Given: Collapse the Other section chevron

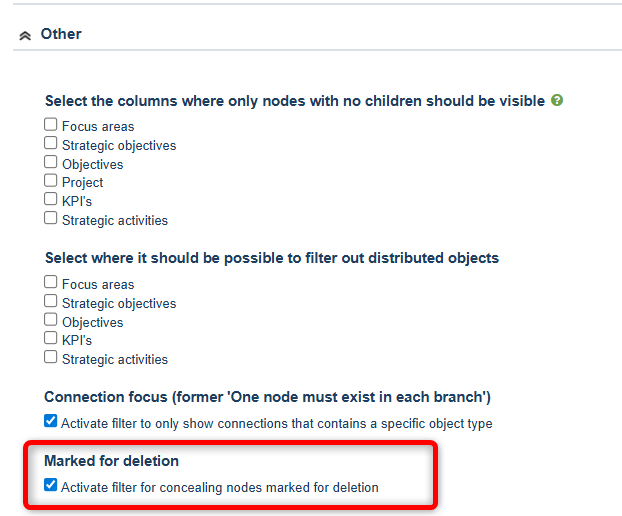Looking at the screenshot, I should click(x=25, y=35).
